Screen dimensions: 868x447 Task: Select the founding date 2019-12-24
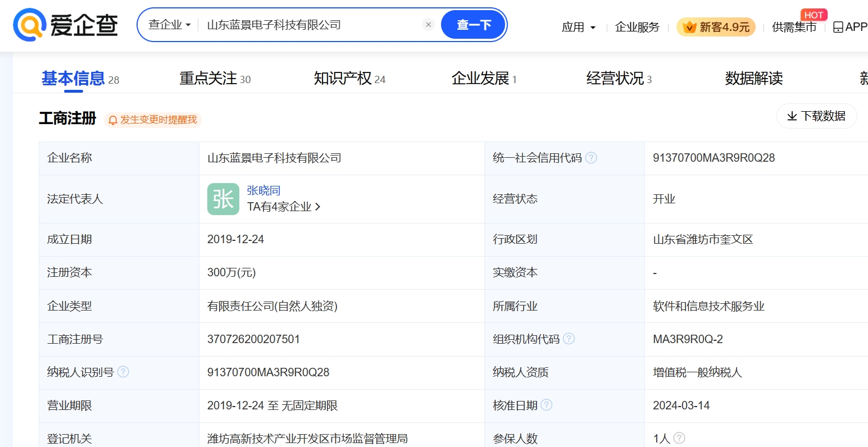pyautogui.click(x=235, y=239)
